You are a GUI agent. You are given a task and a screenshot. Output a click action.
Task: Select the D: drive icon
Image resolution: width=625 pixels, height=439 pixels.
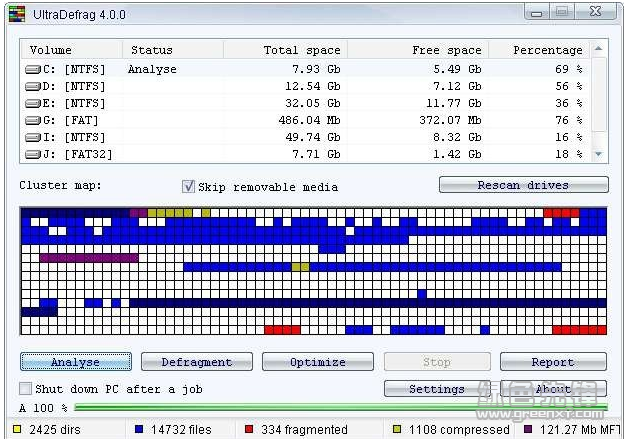pos(33,87)
